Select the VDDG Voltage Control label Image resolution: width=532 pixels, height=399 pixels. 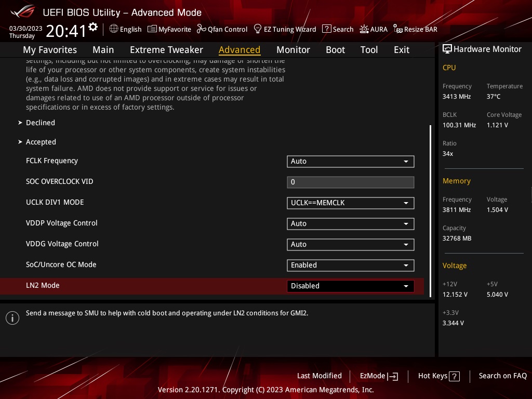62,244
